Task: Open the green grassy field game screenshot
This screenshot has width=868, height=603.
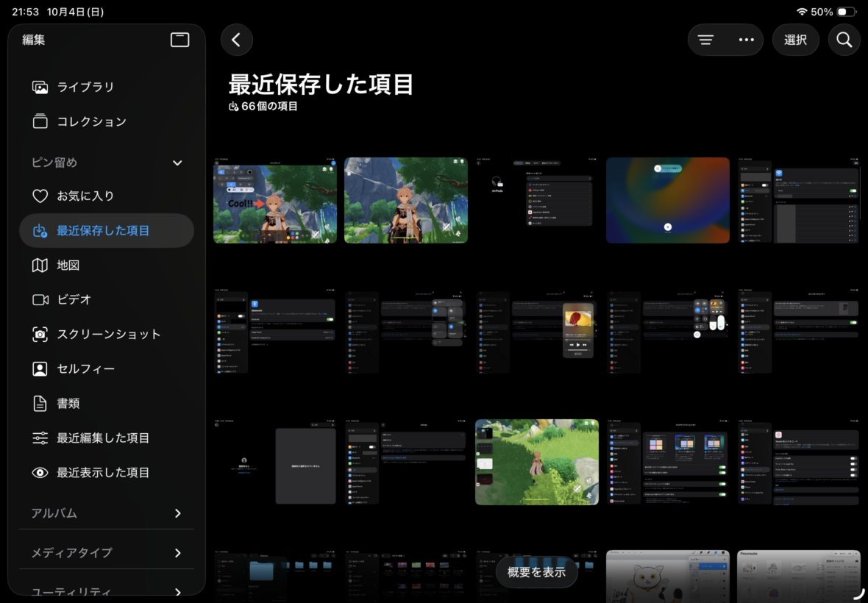Action: [536, 462]
